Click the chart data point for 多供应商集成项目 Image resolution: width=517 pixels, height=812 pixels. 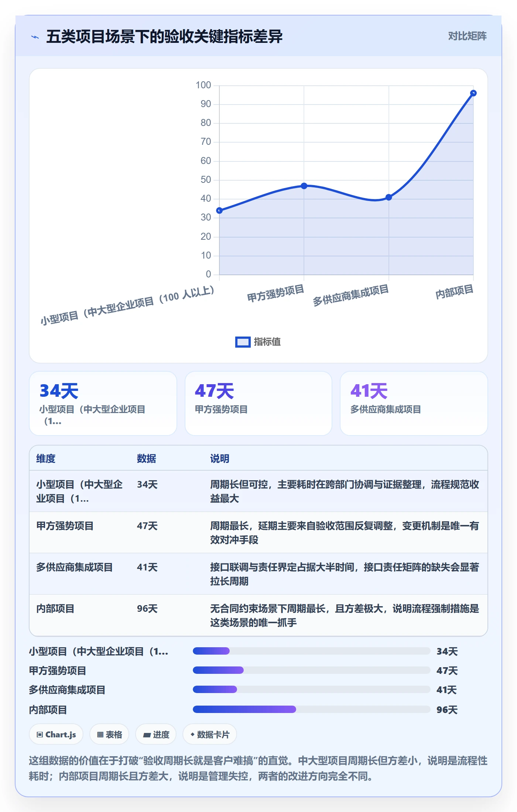click(x=388, y=197)
